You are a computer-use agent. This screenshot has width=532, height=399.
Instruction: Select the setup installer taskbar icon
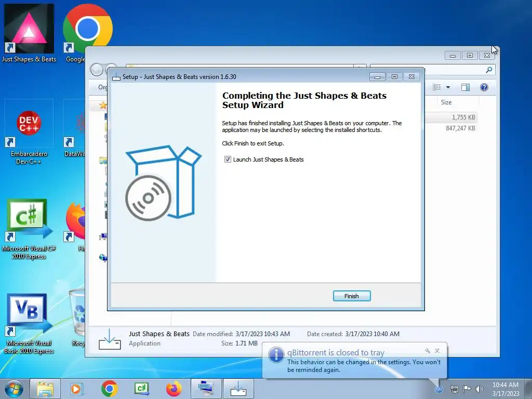tap(238, 389)
